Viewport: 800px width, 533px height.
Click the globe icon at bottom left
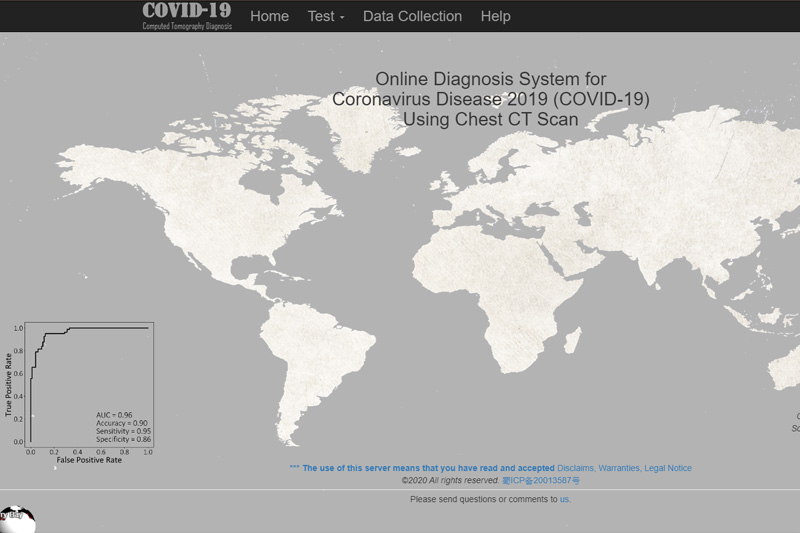pyautogui.click(x=17, y=520)
